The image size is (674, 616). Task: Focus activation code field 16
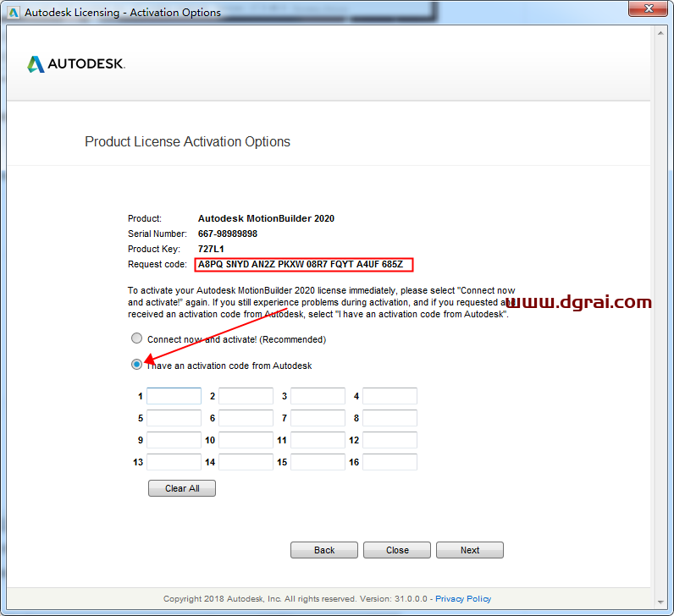click(389, 462)
